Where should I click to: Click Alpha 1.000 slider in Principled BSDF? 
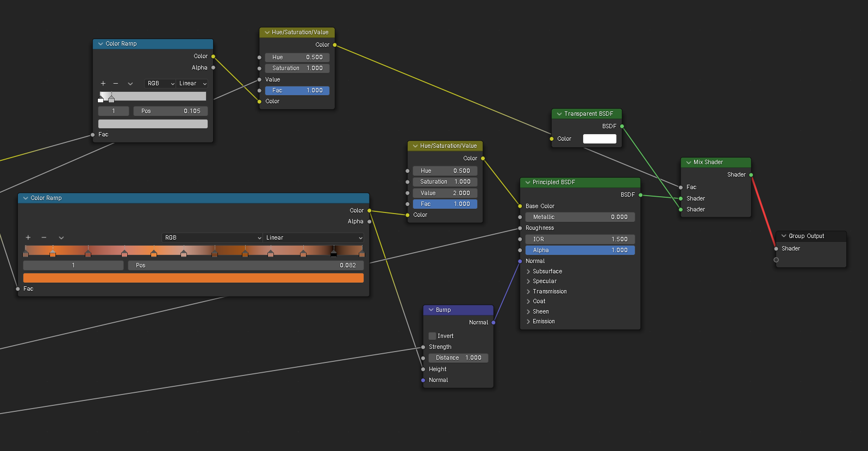580,250
